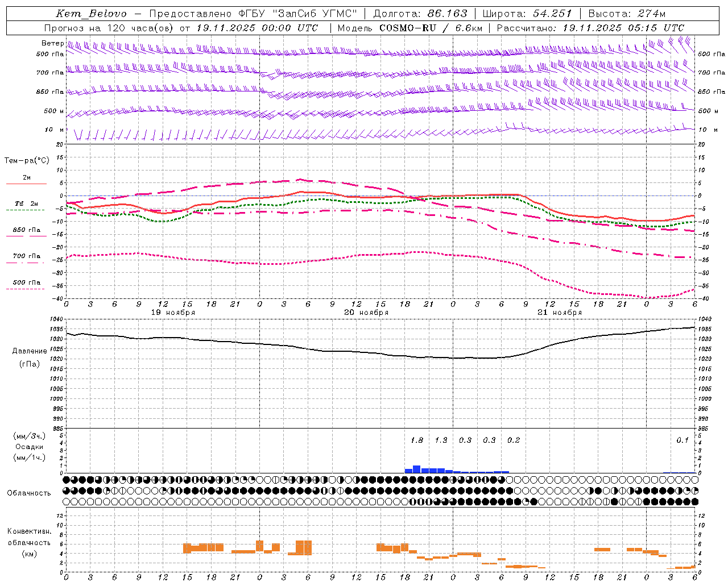This screenshot has height=582, width=728.
Task: Click the 20 ноября date label
Action: pos(366,313)
